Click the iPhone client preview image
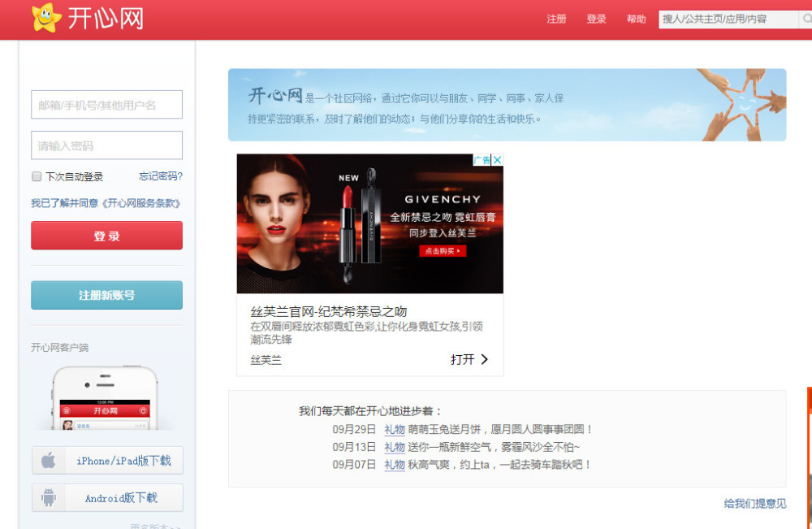Screen dimensions: 812x529 coord(105,397)
